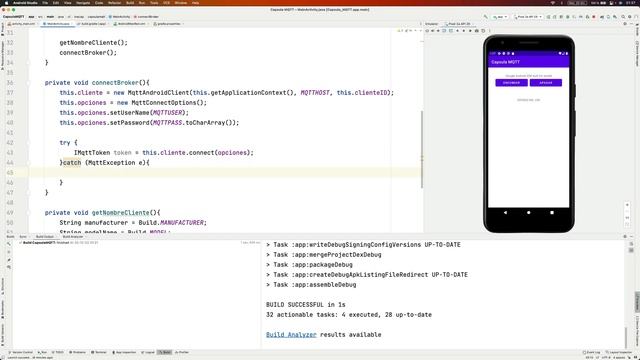
Task: Open the build panel settings gear icon
Action: 625,237
